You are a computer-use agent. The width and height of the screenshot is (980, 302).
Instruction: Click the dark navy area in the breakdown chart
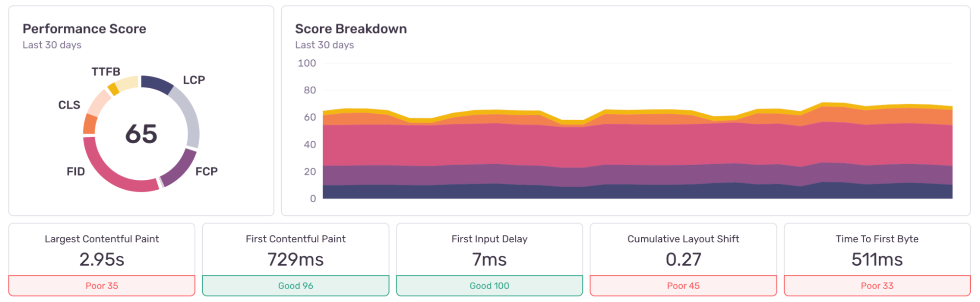pyautogui.click(x=637, y=192)
